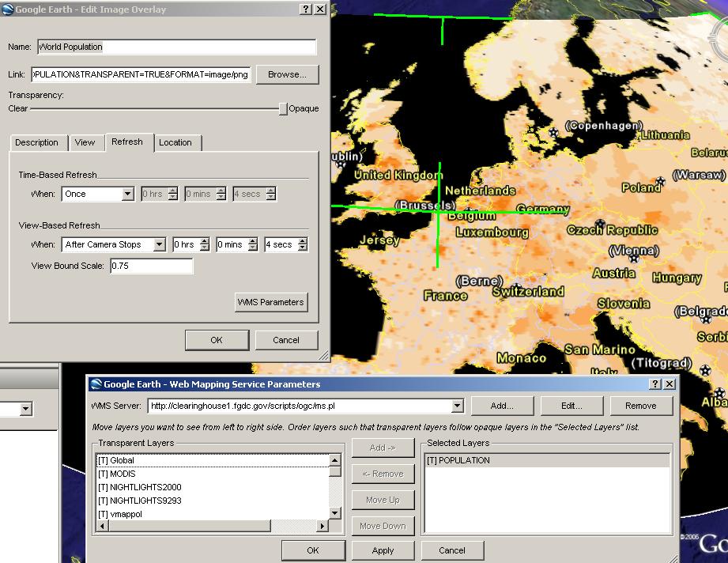Select the Refresh tab
The width and height of the screenshot is (728, 563).
127,142
